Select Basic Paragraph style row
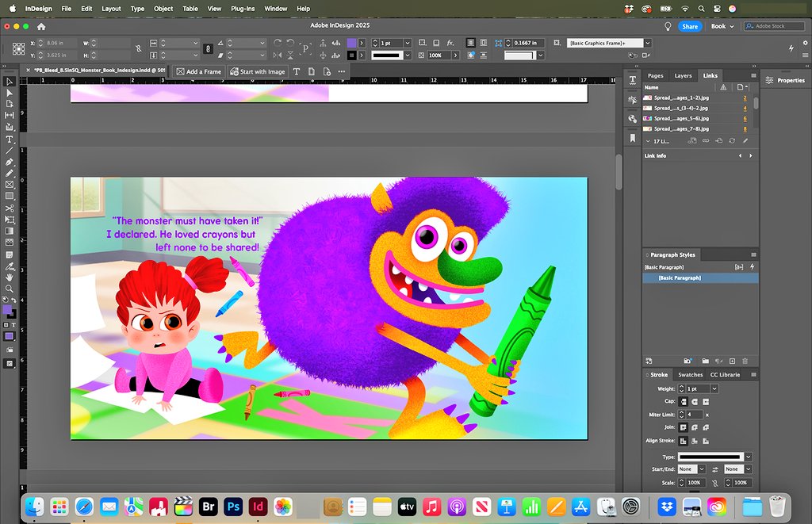Screen dimensions: 812x524 pos(700,278)
